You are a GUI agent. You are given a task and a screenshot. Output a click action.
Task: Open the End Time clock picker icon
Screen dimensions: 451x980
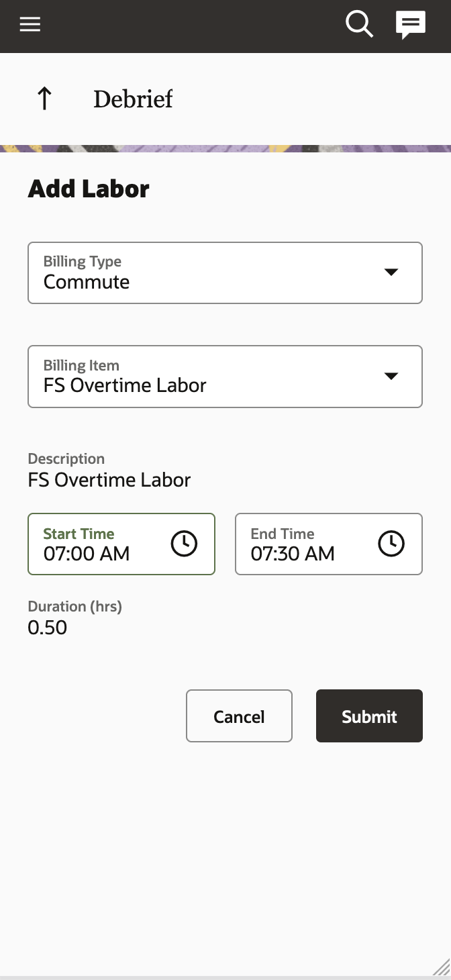pos(391,544)
